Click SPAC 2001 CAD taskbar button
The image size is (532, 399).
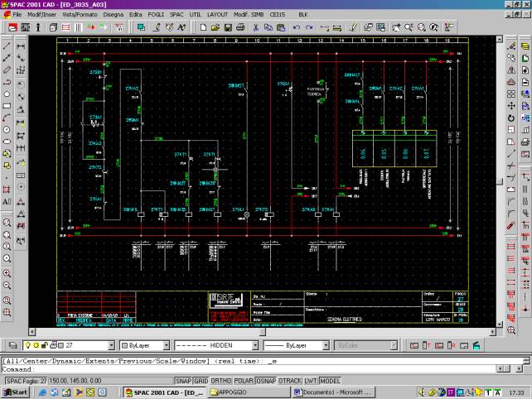(164, 392)
